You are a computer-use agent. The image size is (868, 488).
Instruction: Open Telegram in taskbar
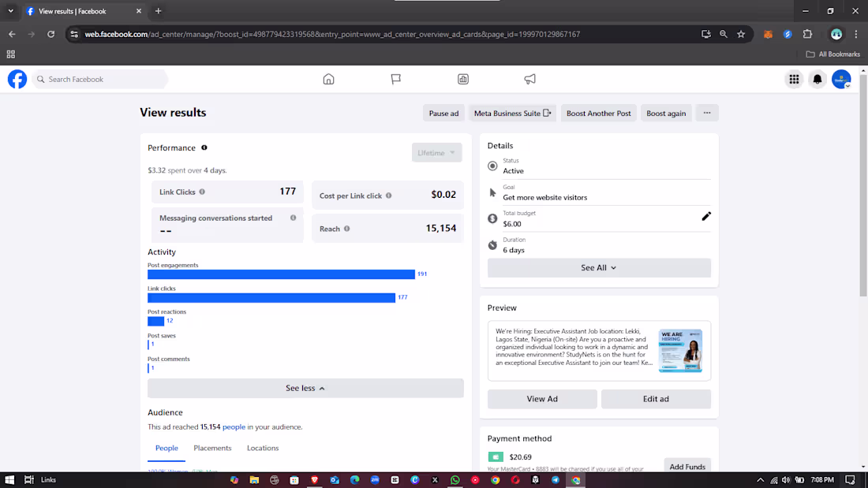click(556, 479)
